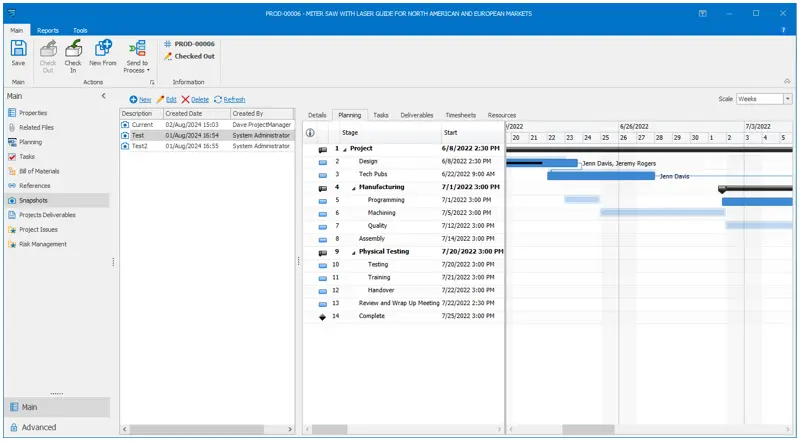Image resolution: width=800 pixels, height=442 pixels.
Task: Collapse the Main sidebar panel chevron
Action: pos(104,96)
